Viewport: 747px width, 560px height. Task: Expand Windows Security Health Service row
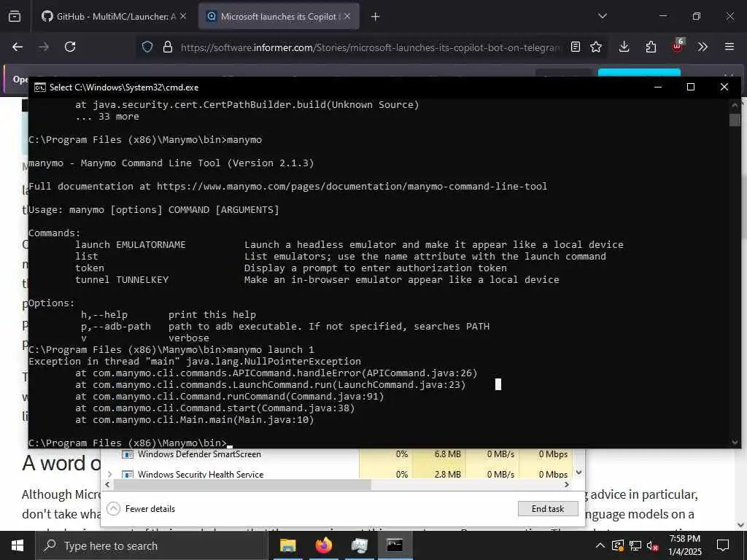click(110, 474)
